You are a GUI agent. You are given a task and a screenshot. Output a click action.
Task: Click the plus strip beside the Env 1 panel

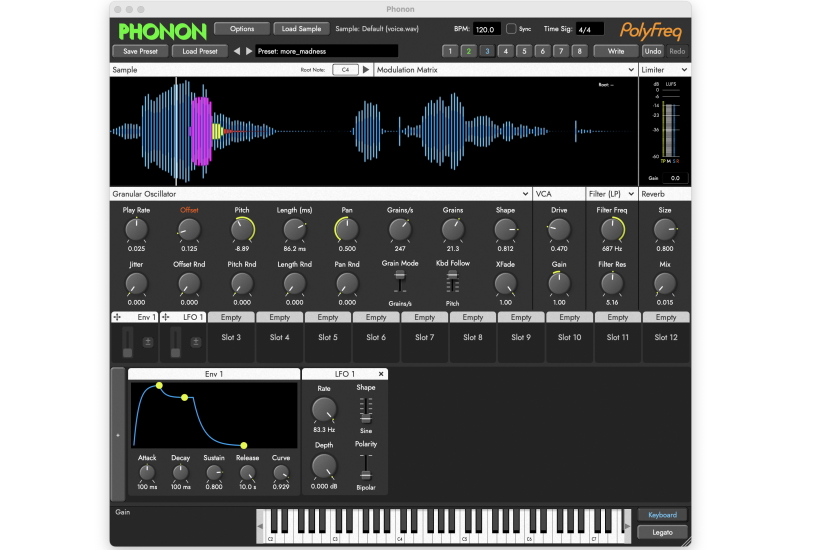118,435
